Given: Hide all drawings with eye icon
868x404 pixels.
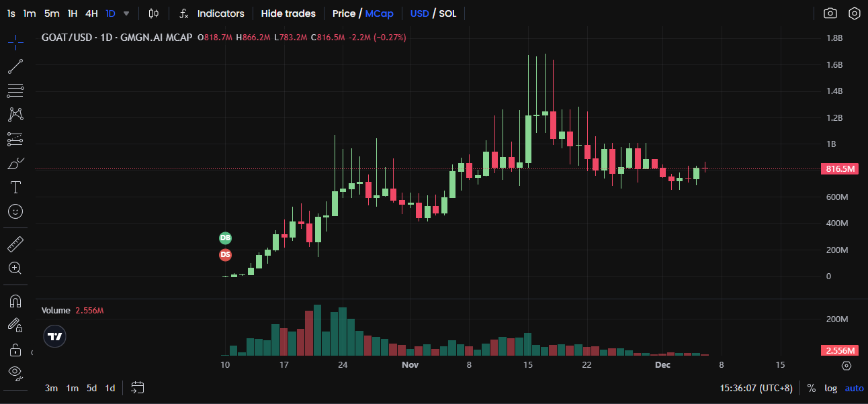Looking at the screenshot, I should tap(15, 372).
